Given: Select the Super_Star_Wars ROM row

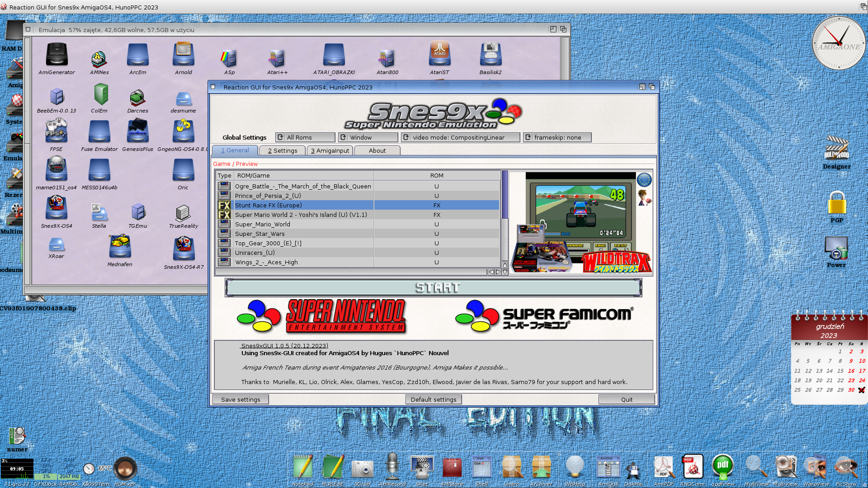Looking at the screenshot, I should pyautogui.click(x=358, y=234).
